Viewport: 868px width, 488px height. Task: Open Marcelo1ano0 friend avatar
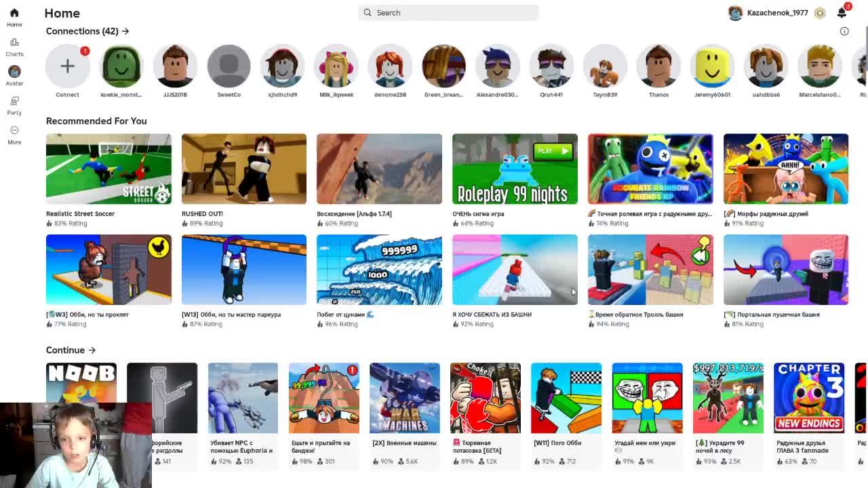tap(820, 66)
